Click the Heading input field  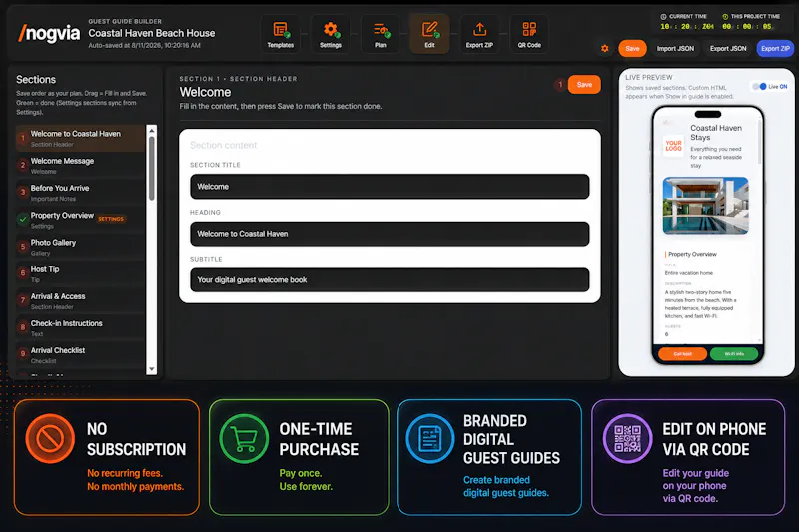point(390,234)
